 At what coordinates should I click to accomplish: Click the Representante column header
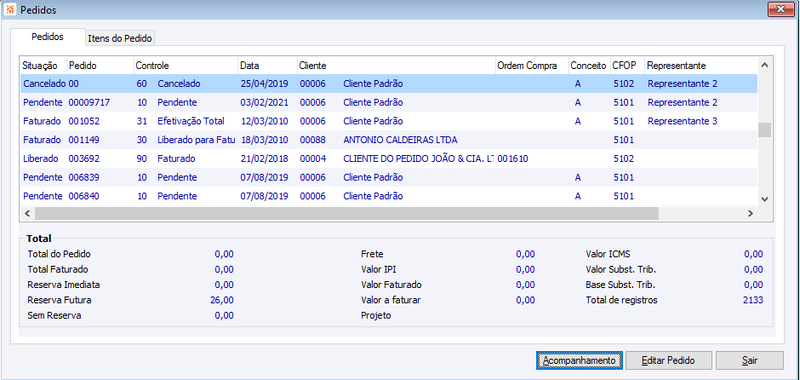pyautogui.click(x=700, y=65)
